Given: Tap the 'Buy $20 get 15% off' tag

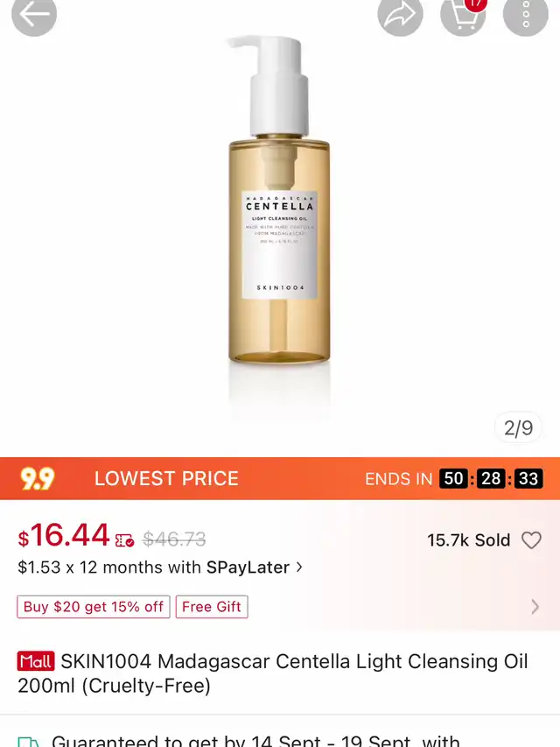Looking at the screenshot, I should (94, 607).
